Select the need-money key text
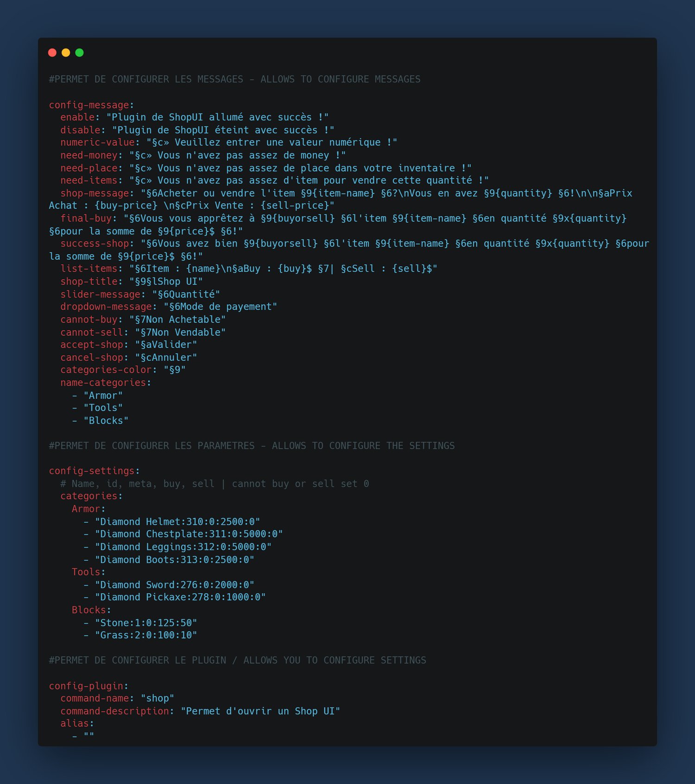Image resolution: width=695 pixels, height=784 pixels. (89, 155)
